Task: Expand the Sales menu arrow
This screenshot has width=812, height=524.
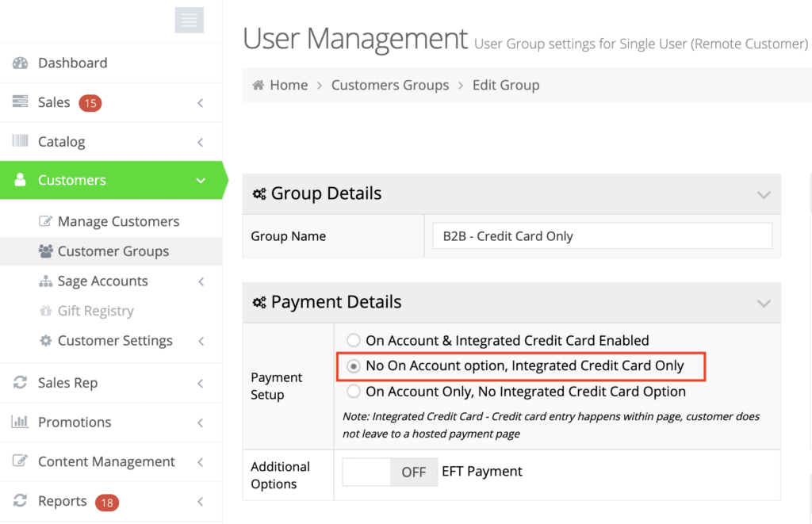Action: click(x=200, y=103)
